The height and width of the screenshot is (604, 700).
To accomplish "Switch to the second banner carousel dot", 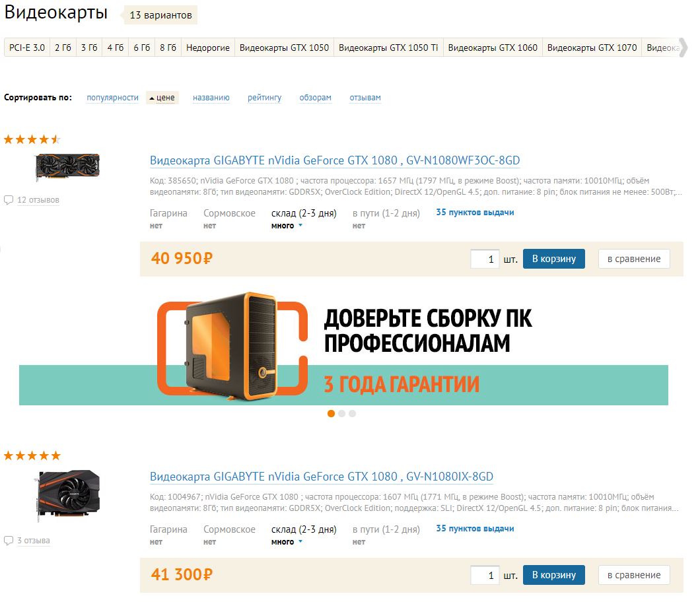I will [341, 413].
